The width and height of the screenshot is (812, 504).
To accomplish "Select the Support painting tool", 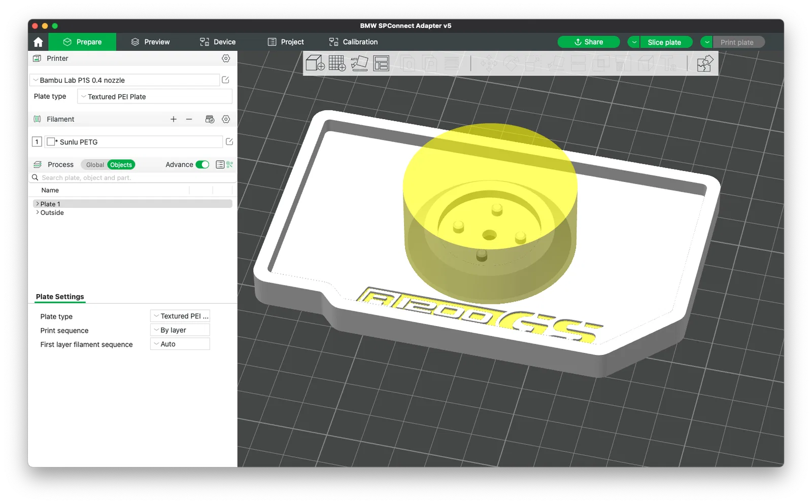I will [x=623, y=63].
